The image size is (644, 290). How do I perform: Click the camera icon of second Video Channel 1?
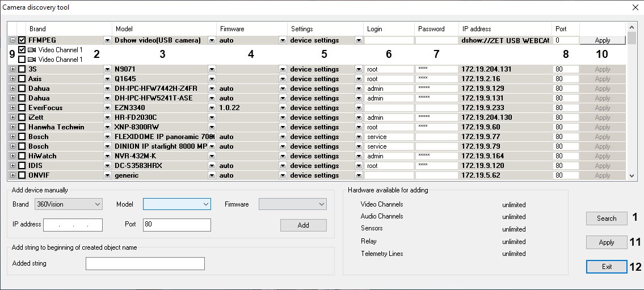pyautogui.click(x=31, y=60)
